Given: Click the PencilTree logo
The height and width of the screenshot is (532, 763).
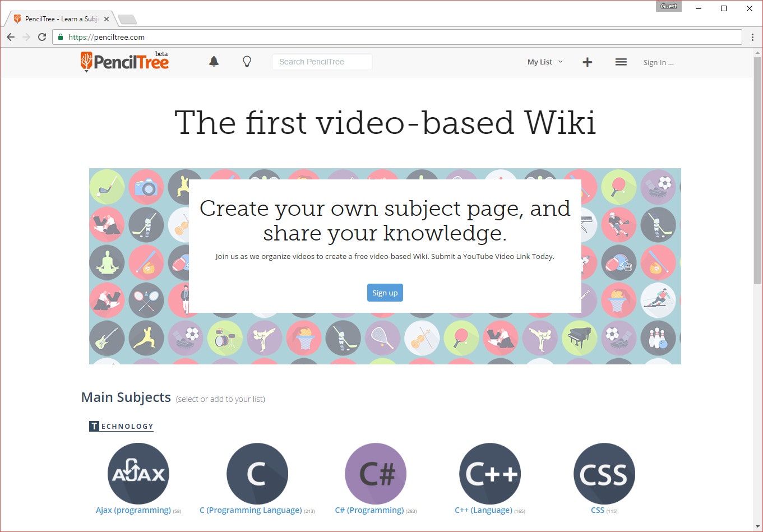Looking at the screenshot, I should [x=124, y=61].
